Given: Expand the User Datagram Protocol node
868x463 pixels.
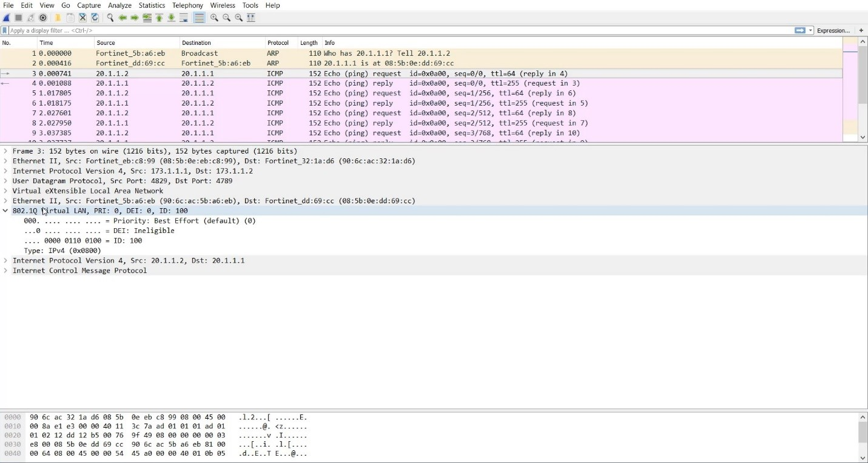Looking at the screenshot, I should point(5,181).
